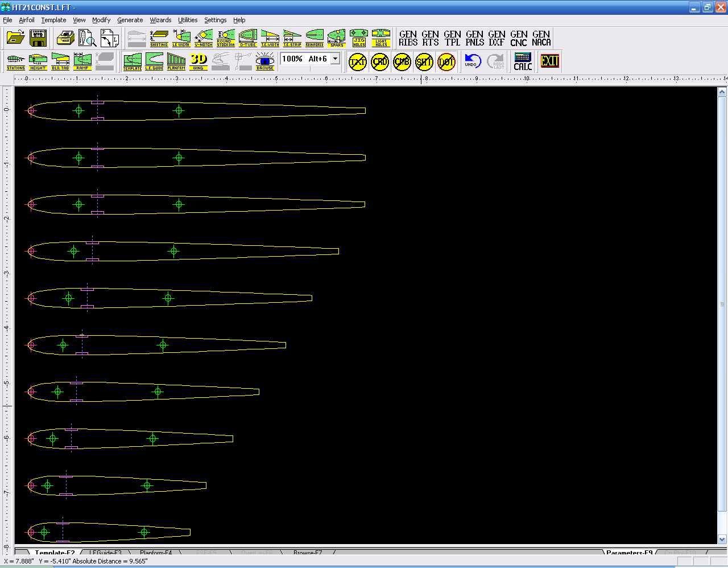Toggle the CRD display button
The width and height of the screenshot is (728, 568).
tap(380, 61)
